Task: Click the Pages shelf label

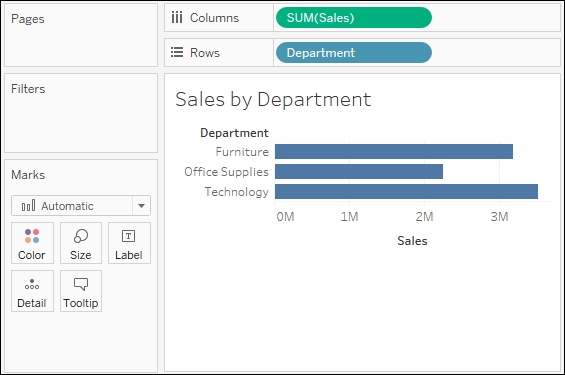Action: [x=28, y=19]
